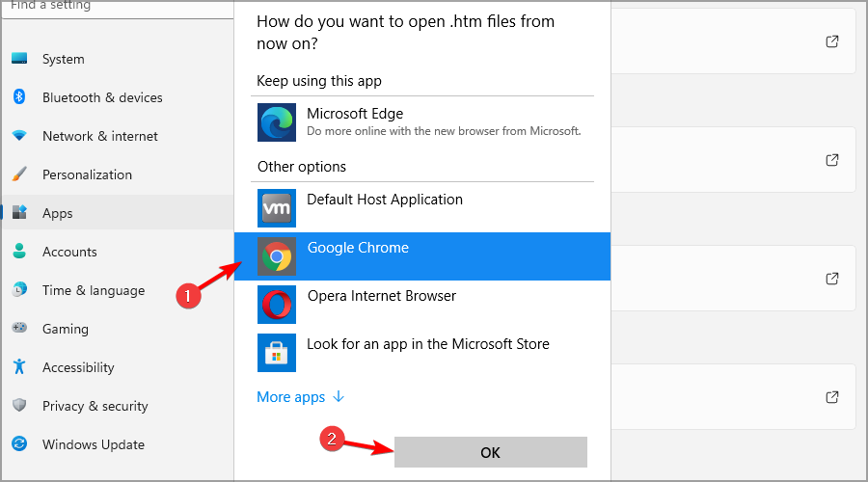Click the Bluetooth icon in sidebar
868x482 pixels.
pyautogui.click(x=19, y=96)
